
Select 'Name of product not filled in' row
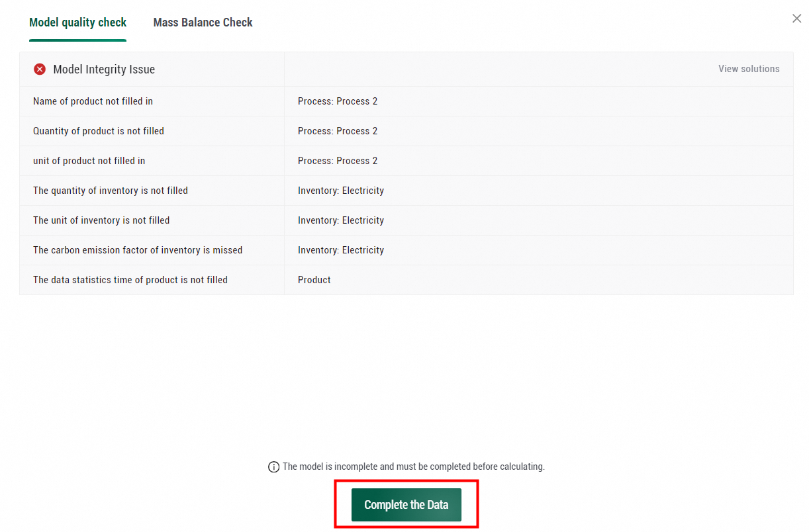coord(406,101)
